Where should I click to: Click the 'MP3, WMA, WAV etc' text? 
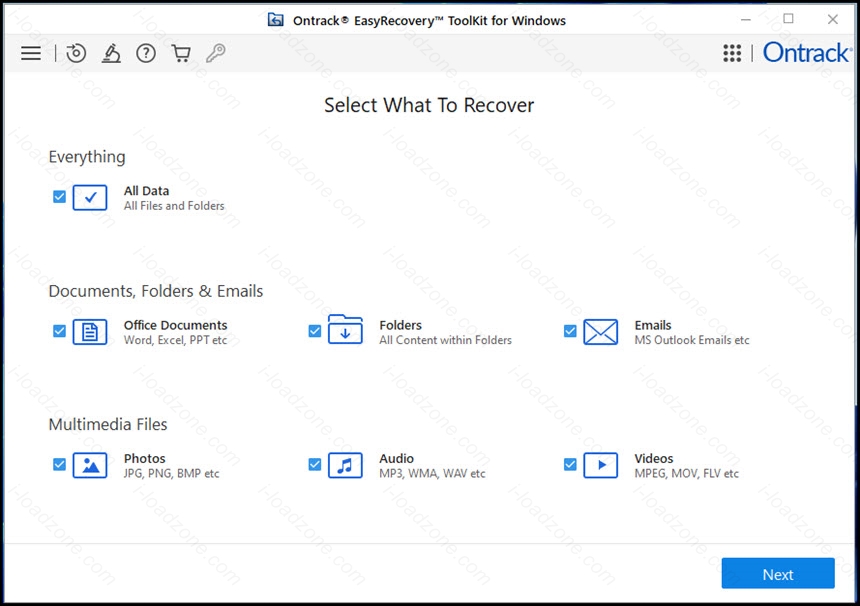pyautogui.click(x=432, y=473)
